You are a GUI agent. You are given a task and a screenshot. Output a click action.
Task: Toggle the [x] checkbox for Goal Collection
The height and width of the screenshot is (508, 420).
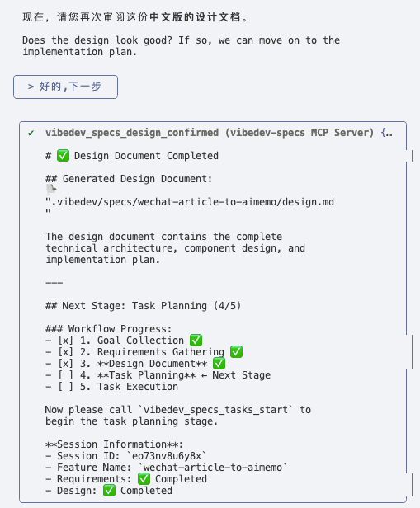[x=65, y=341]
